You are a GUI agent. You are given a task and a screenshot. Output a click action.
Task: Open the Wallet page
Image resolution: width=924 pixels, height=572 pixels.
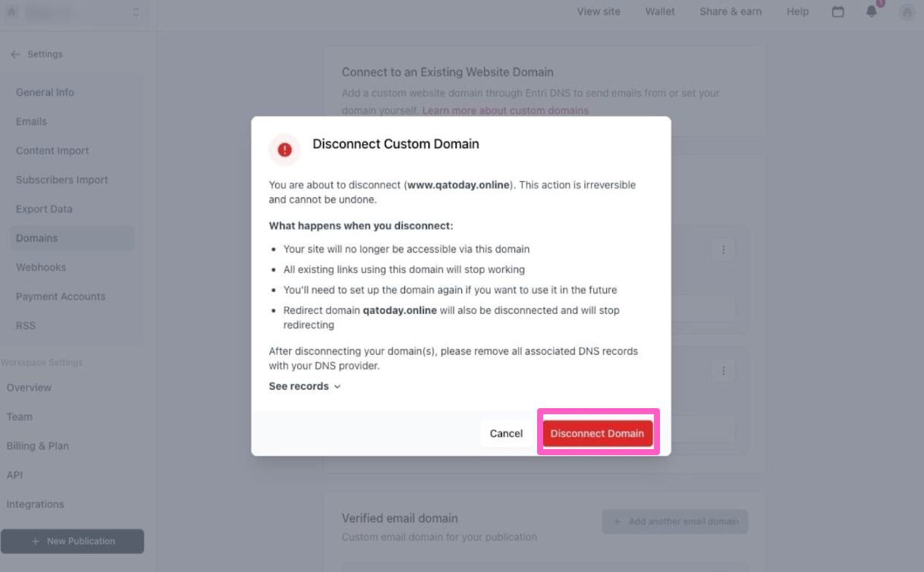point(660,11)
